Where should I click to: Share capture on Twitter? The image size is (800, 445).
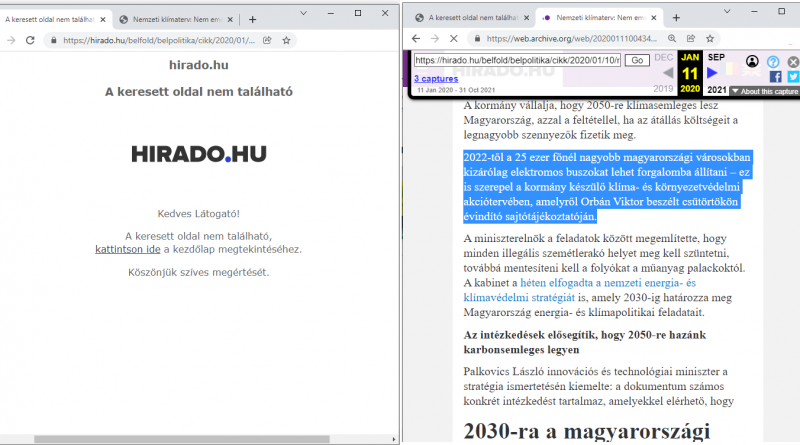pos(793,77)
